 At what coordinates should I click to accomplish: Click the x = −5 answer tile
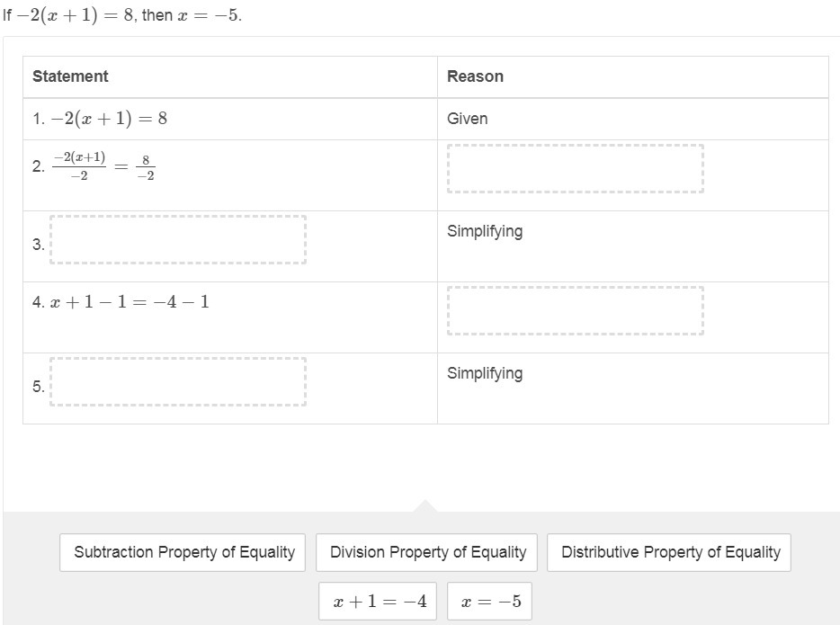click(490, 602)
